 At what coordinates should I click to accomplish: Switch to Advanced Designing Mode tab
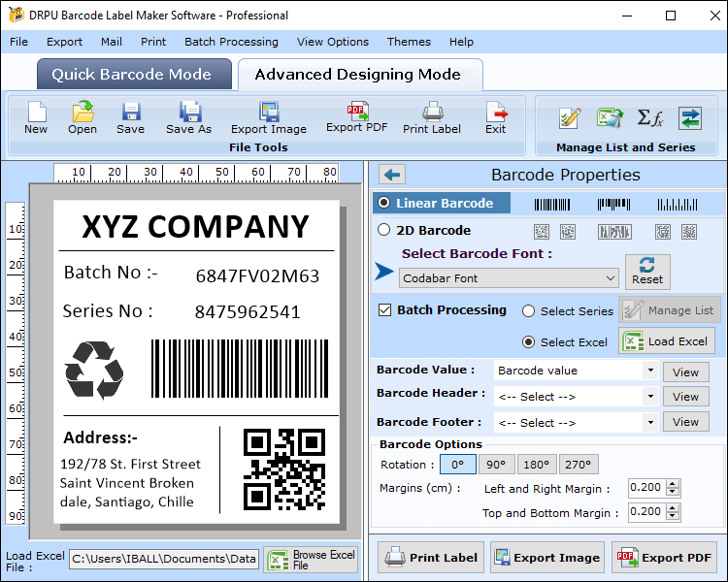click(360, 75)
